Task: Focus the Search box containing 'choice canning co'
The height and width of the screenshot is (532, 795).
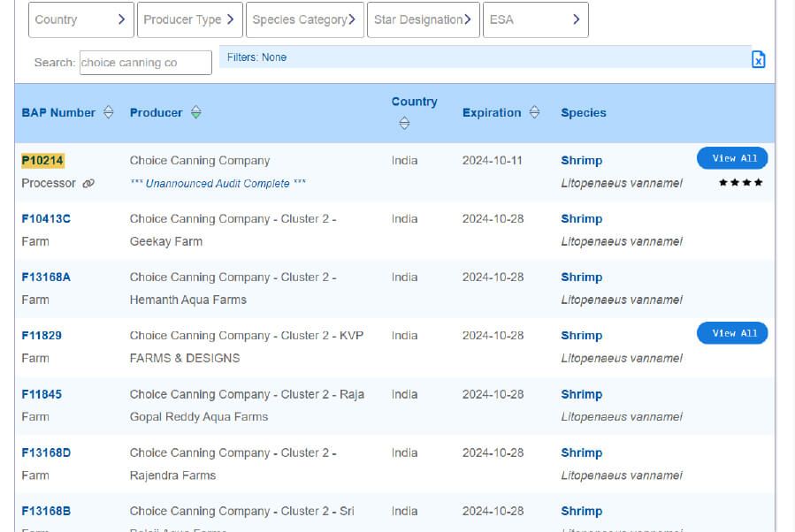Action: pos(146,63)
